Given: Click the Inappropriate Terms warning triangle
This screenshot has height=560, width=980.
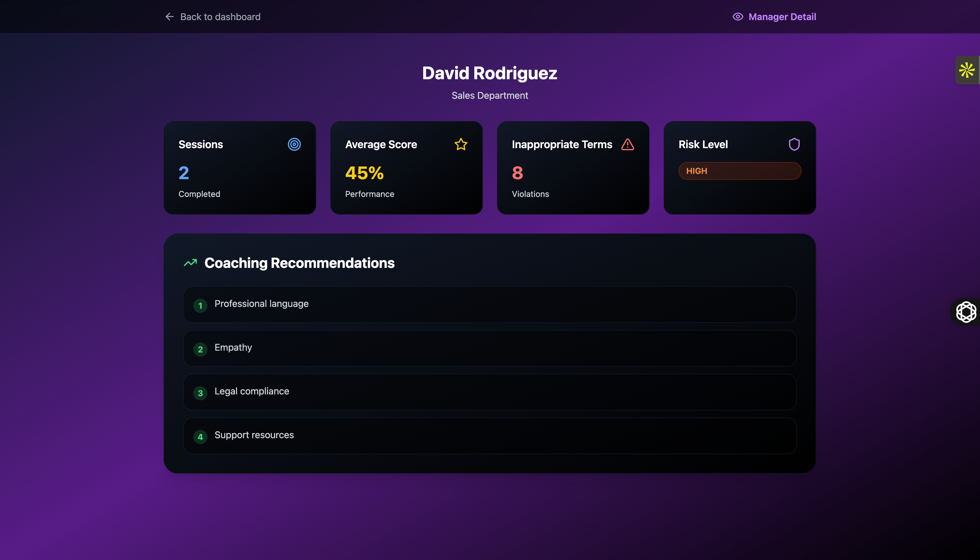Looking at the screenshot, I should point(628,144).
